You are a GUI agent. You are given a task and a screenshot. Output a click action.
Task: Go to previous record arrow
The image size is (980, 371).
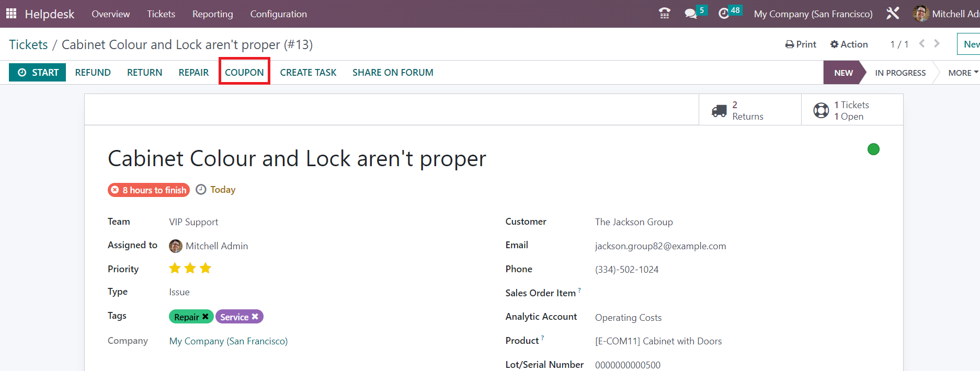pyautogui.click(x=922, y=44)
